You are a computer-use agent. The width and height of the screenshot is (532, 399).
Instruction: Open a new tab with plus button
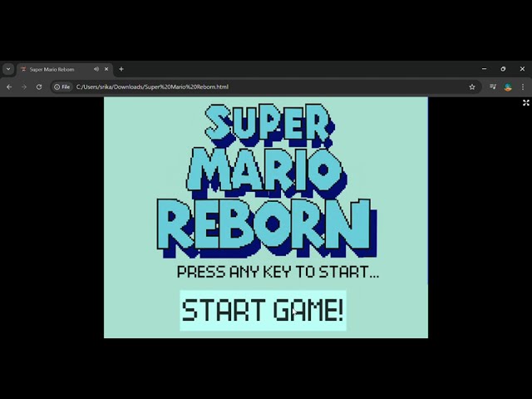click(121, 69)
